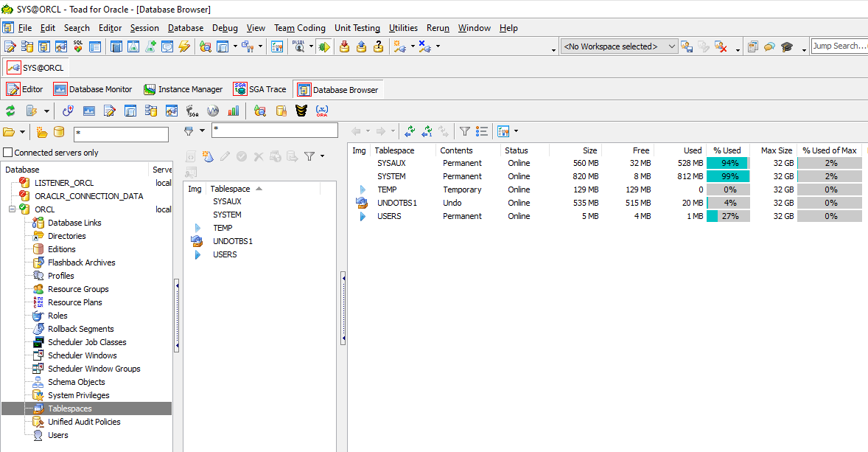The image size is (868, 452).
Task: Open dropdown beside the tablespace filter funnel
Action: click(202, 131)
